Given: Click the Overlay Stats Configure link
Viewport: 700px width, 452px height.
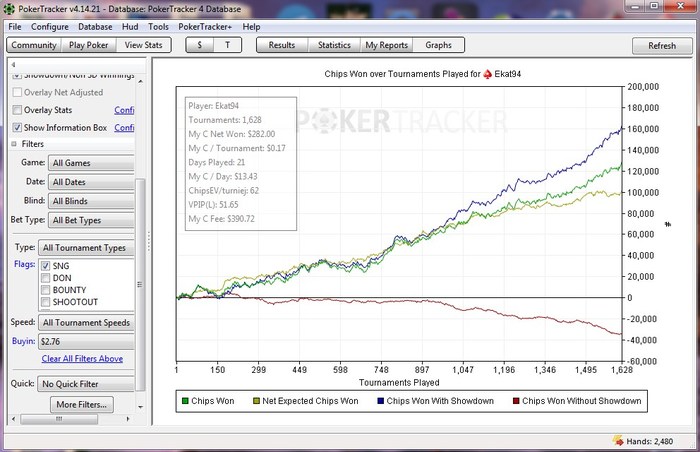Looking at the screenshot, I should point(124,110).
